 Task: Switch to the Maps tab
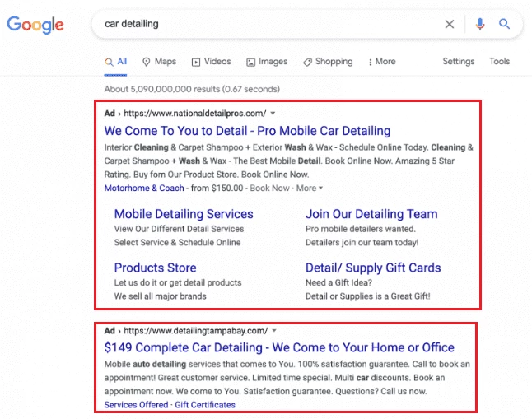coord(160,62)
